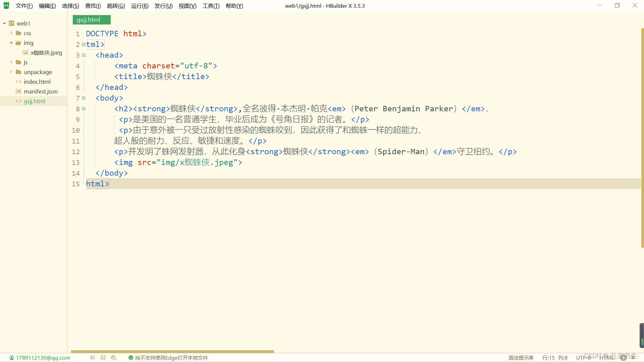Click the horizontal scrollbar at editor bottom
Viewport: 644px width, 362px height.
tap(172, 352)
